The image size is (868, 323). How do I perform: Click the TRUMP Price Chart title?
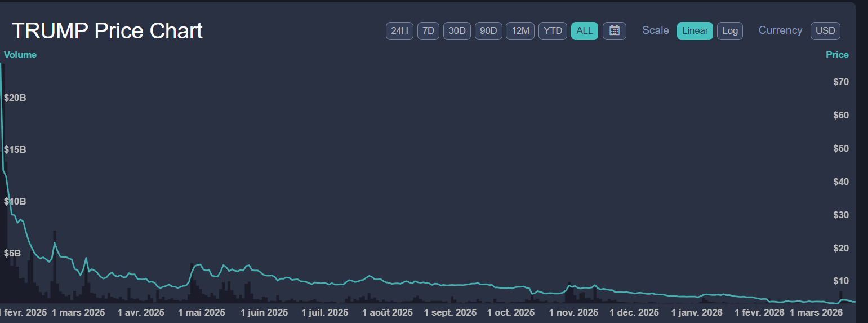pyautogui.click(x=107, y=30)
